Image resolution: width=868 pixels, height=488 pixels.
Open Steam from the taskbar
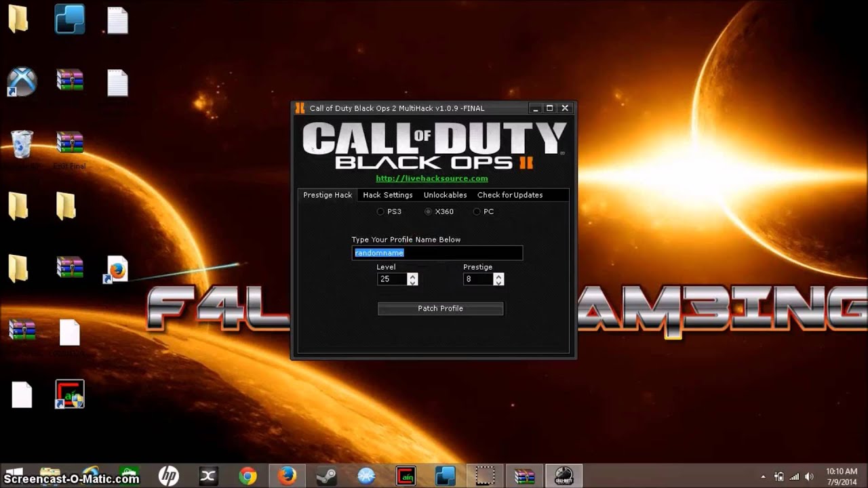coord(327,476)
